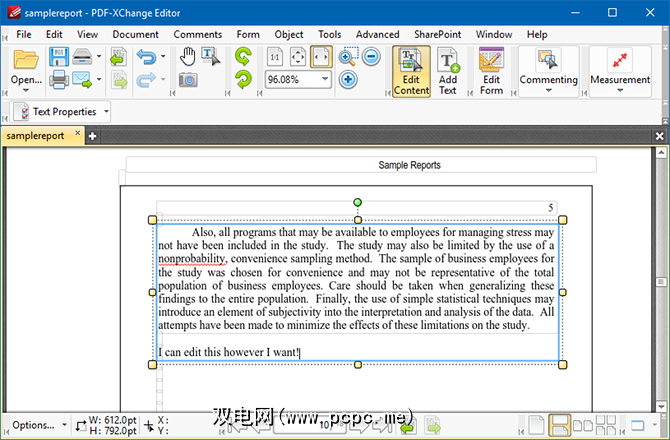This screenshot has width=670, height=440.
Task: Click the Zoom Out minus icon
Action: (370, 57)
